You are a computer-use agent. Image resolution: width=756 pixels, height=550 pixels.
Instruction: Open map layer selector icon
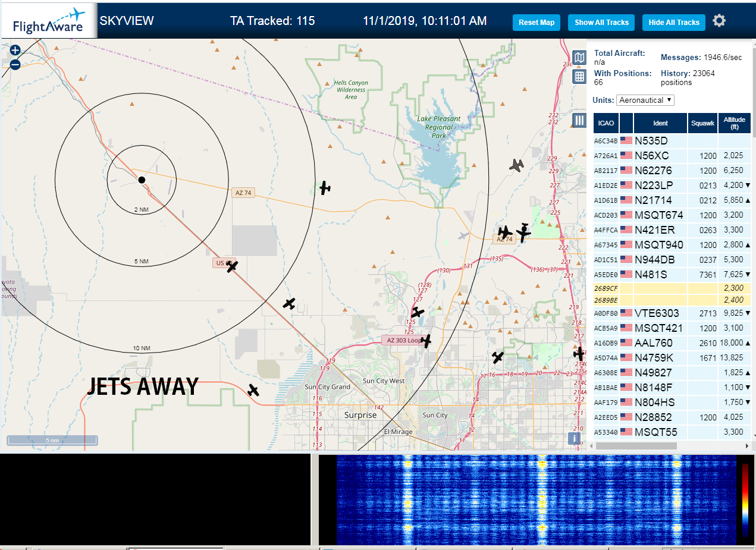pyautogui.click(x=579, y=58)
